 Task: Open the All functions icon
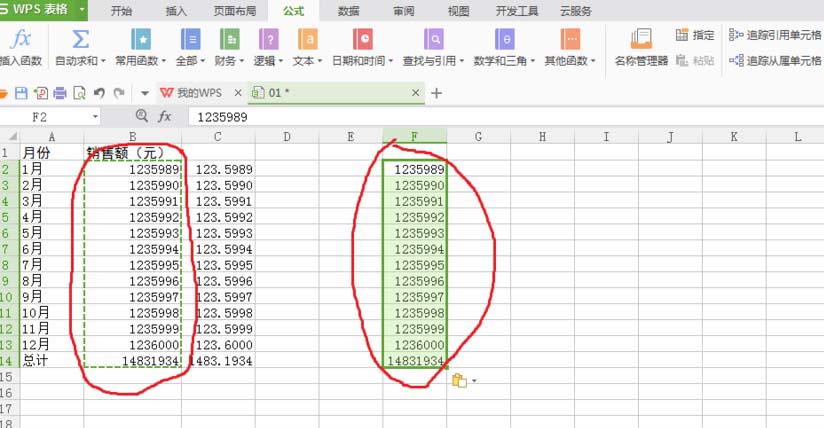tap(190, 39)
